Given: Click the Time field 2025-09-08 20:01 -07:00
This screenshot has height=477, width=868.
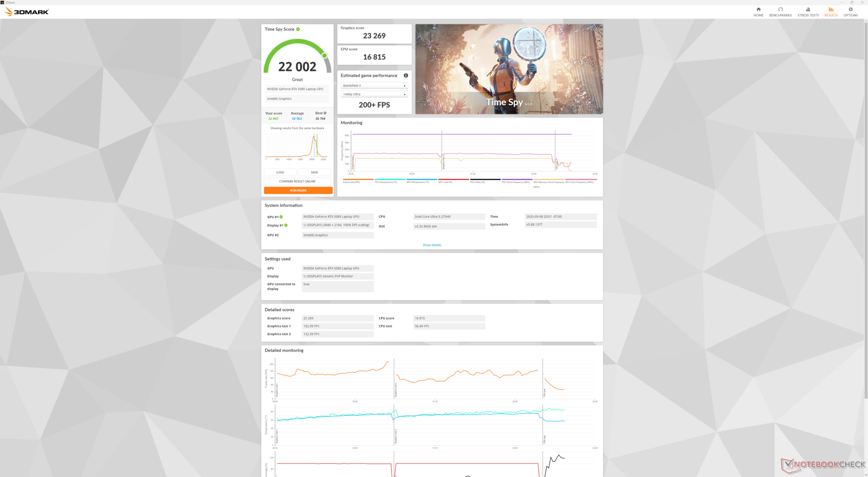Looking at the screenshot, I should point(561,217).
